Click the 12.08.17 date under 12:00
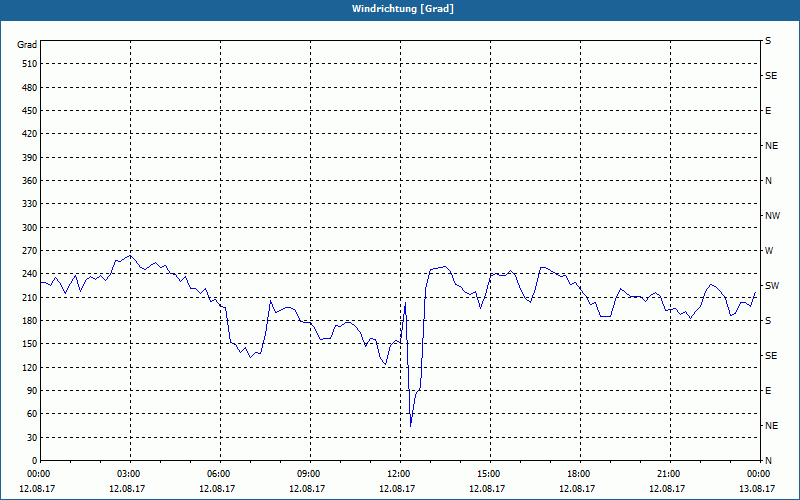800x500 pixels. pyautogui.click(x=397, y=489)
